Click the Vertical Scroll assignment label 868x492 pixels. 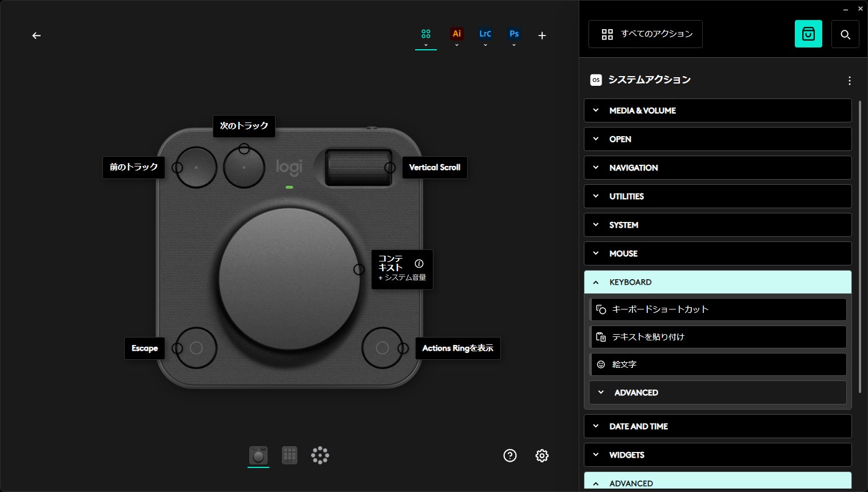[x=435, y=168]
